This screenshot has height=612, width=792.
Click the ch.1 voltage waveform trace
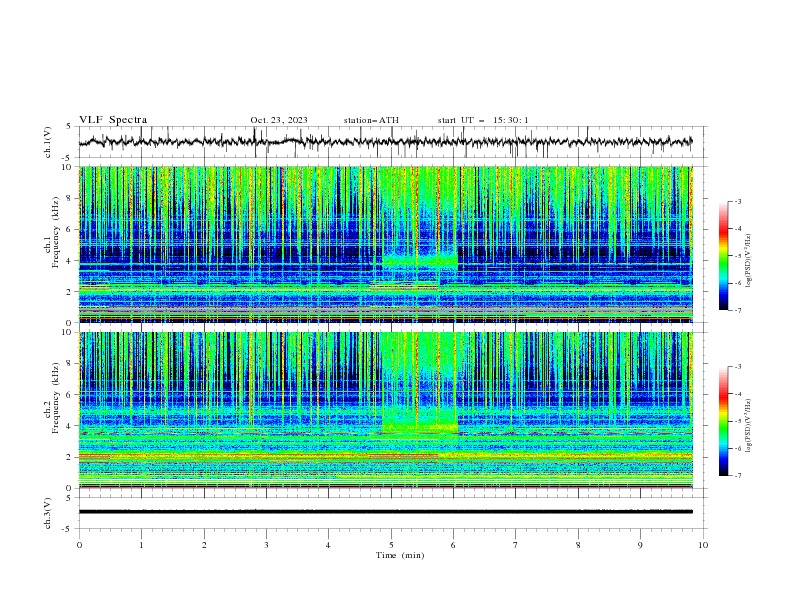[x=385, y=142]
